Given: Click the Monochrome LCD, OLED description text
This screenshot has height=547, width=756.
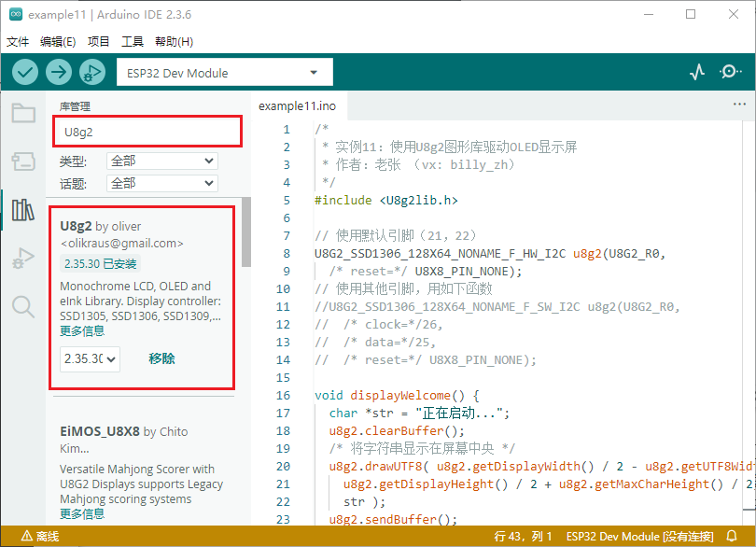Looking at the screenshot, I should (x=141, y=301).
